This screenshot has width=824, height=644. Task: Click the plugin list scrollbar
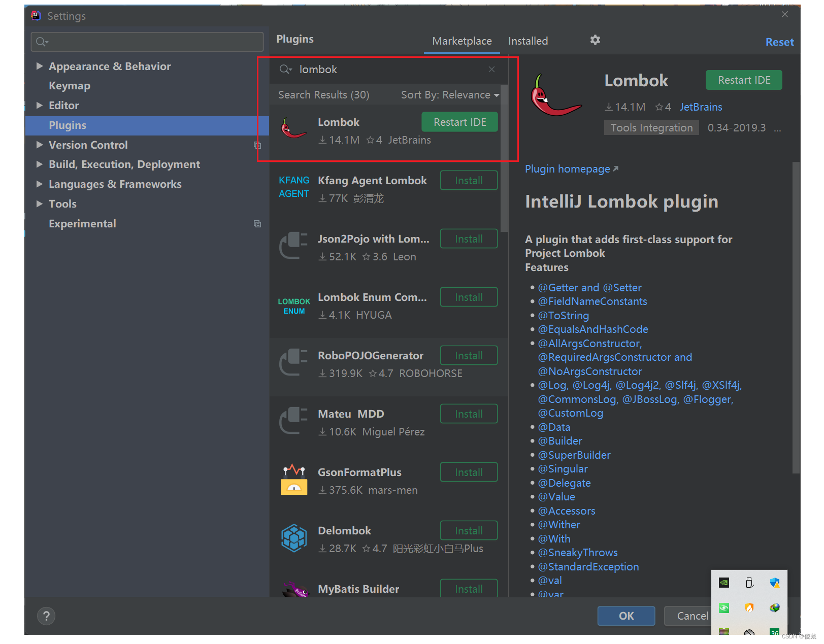coord(504,158)
